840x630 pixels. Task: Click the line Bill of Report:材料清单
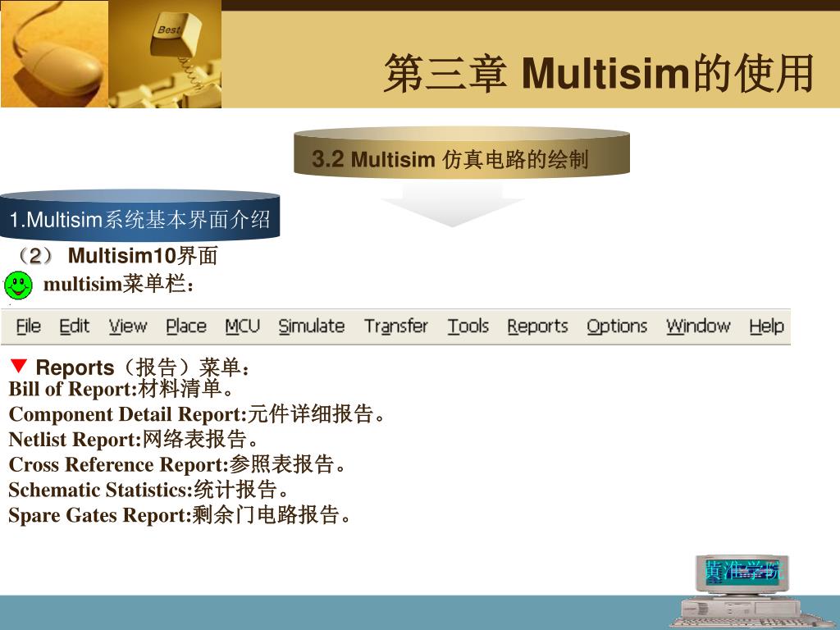[121, 388]
